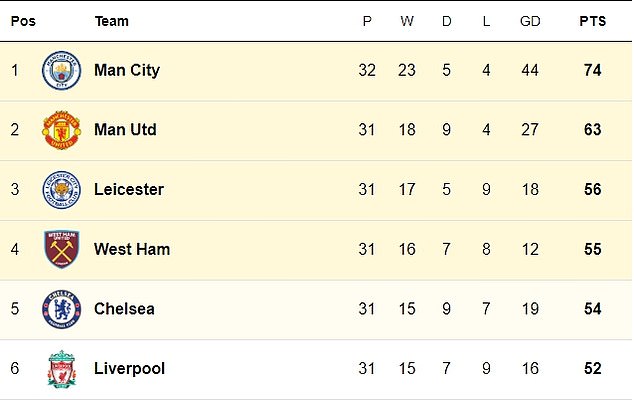Click the P played column header

click(x=367, y=21)
